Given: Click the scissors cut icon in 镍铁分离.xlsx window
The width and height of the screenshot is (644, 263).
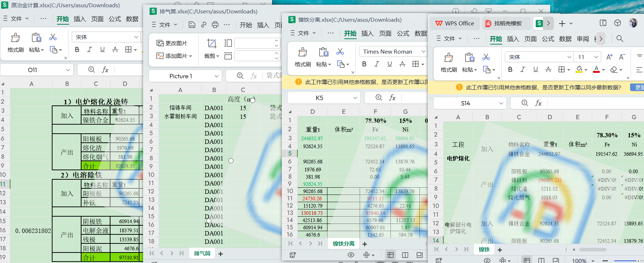Looking at the screenshot, I should coord(340,52).
